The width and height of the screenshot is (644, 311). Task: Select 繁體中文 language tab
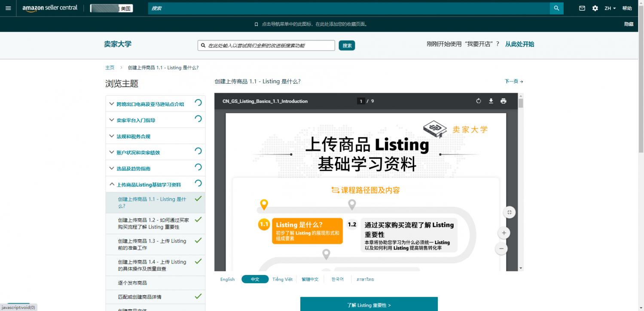coord(310,279)
